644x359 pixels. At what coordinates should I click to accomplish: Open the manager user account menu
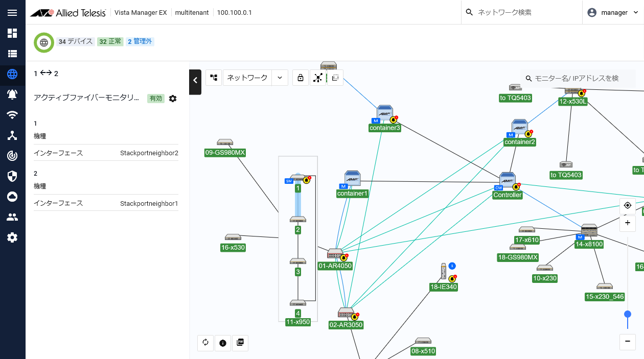614,13
